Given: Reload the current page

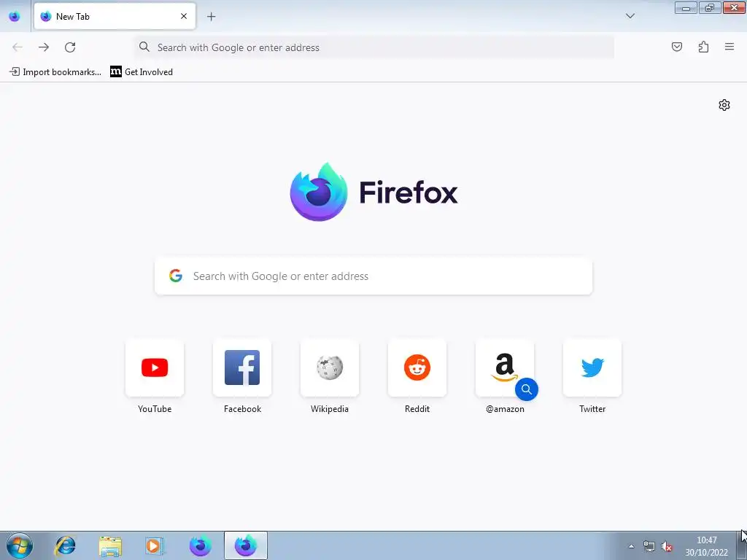Looking at the screenshot, I should point(70,47).
